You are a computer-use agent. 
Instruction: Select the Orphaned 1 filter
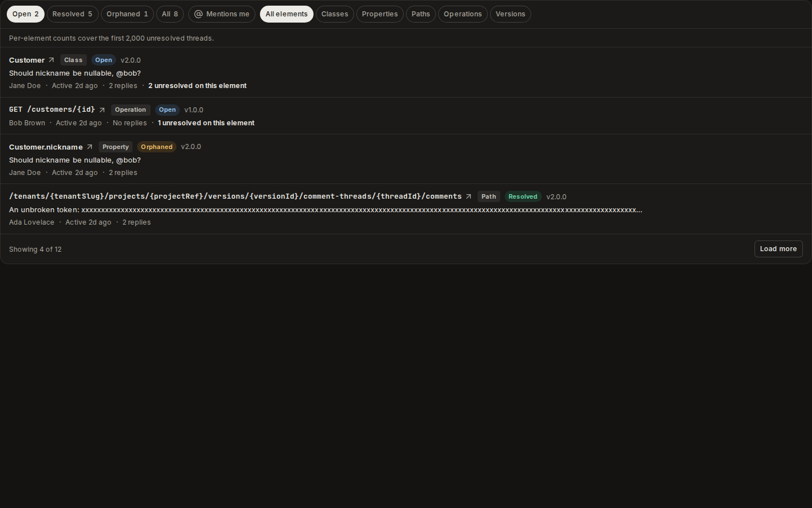[127, 14]
